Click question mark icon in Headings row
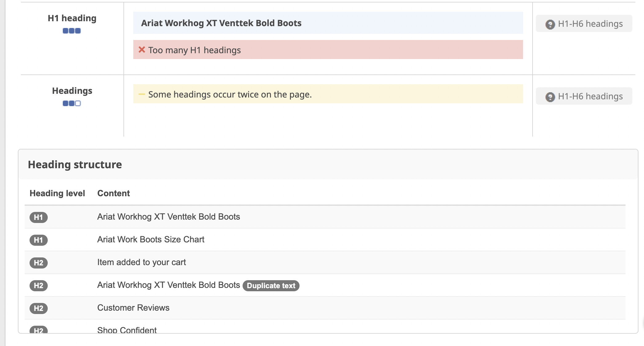644x346 pixels. [550, 97]
